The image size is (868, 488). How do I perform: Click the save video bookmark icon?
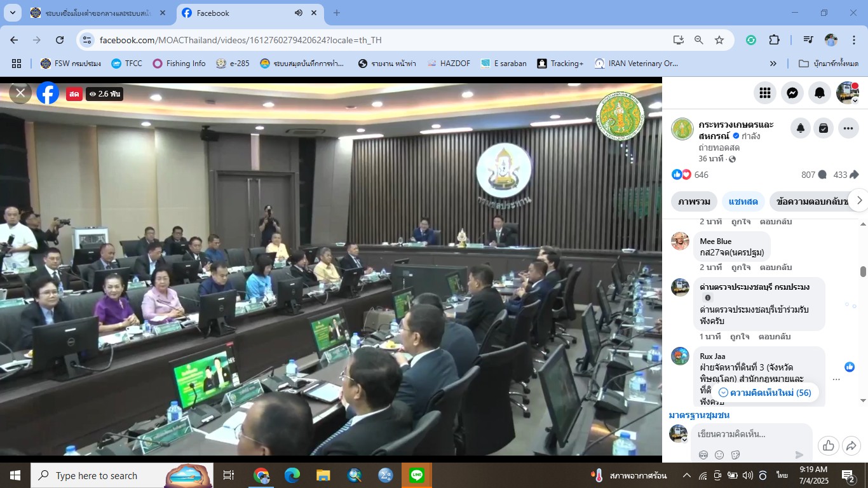pos(824,128)
